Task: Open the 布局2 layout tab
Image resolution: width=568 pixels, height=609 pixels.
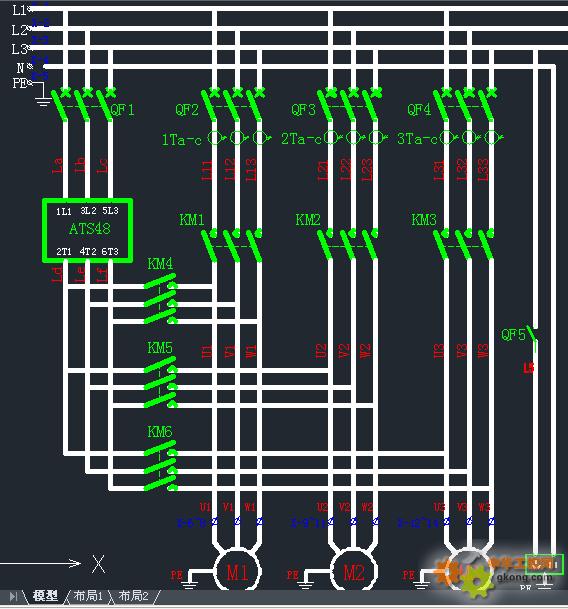Action: pyautogui.click(x=133, y=595)
